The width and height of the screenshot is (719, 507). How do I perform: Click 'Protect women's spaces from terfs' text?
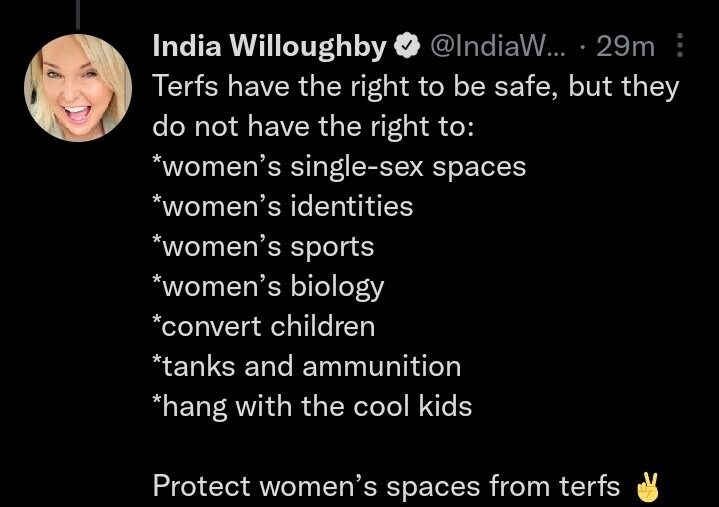386,486
